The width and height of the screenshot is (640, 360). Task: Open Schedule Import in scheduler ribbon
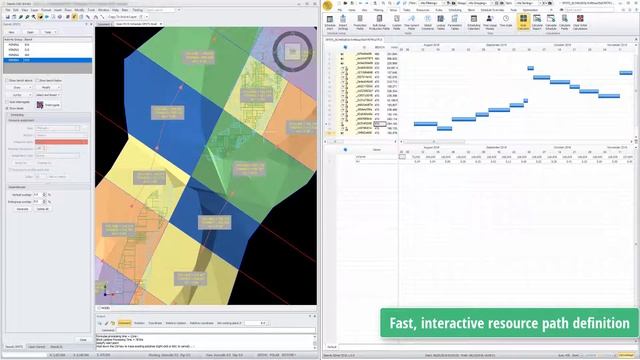[x=330, y=22]
